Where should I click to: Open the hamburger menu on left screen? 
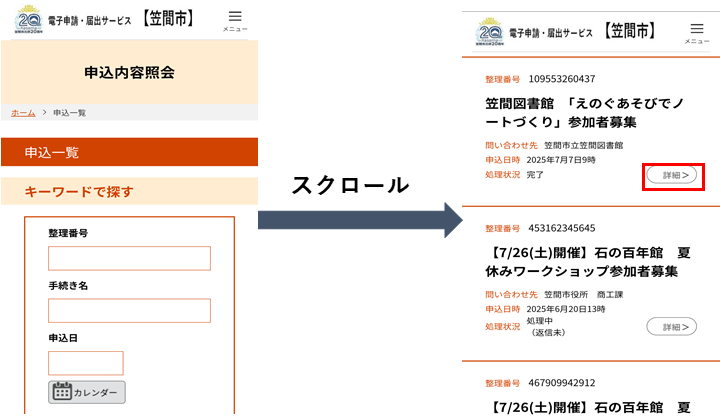tap(235, 20)
